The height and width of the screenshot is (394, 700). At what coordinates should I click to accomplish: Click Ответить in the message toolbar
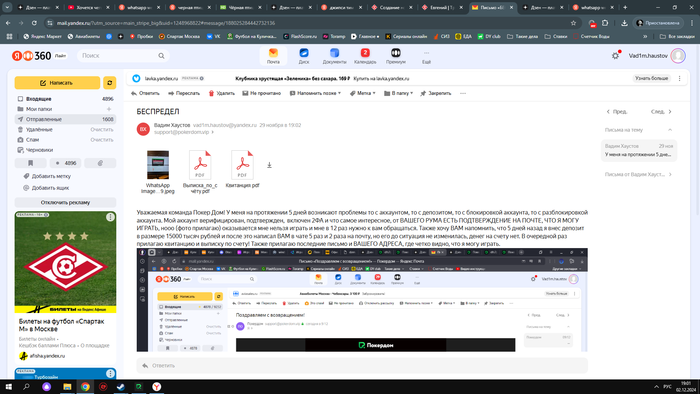pyautogui.click(x=145, y=93)
